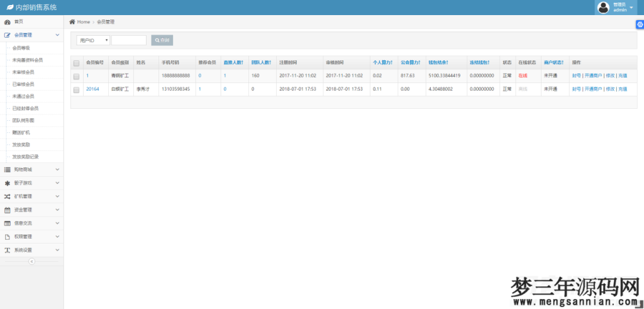
Task: Click the search text input field
Action: pos(128,40)
